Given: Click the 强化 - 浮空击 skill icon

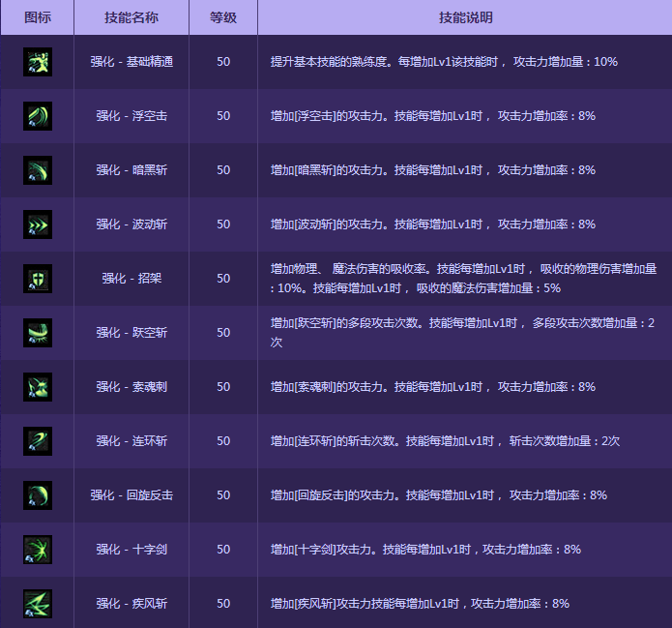Looking at the screenshot, I should [x=38, y=116].
